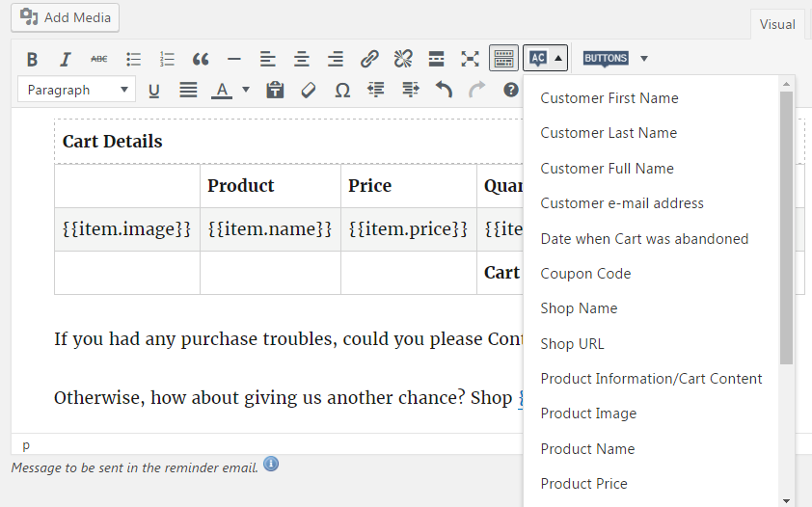Click the dropdown scroll up arrow
Viewport: 812px width, 507px height.
point(786,84)
